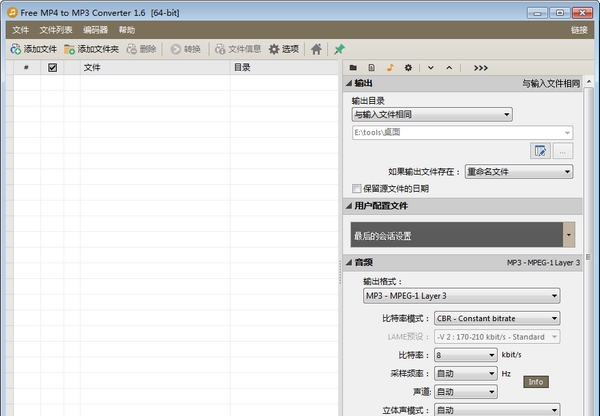Select the orange music note icon
Viewport: 600px width, 416px height.
click(x=390, y=68)
